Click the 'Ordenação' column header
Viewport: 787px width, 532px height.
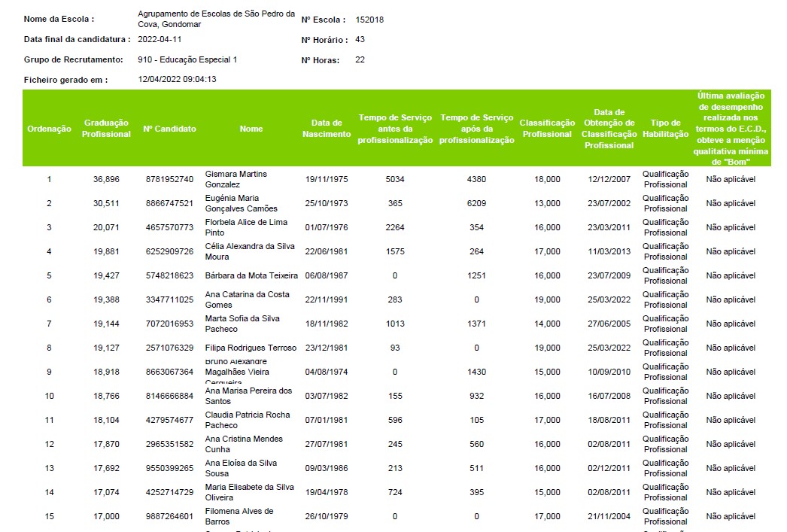tap(49, 129)
